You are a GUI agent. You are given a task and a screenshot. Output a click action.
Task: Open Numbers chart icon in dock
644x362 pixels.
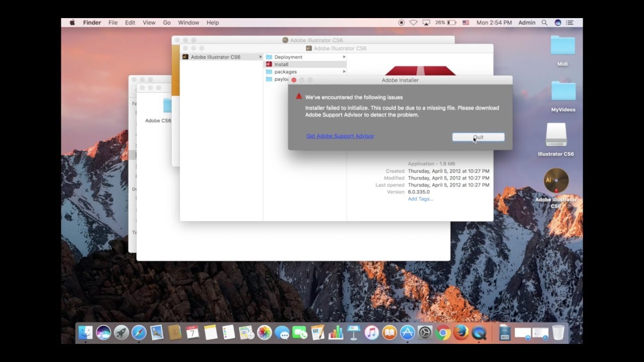(336, 332)
